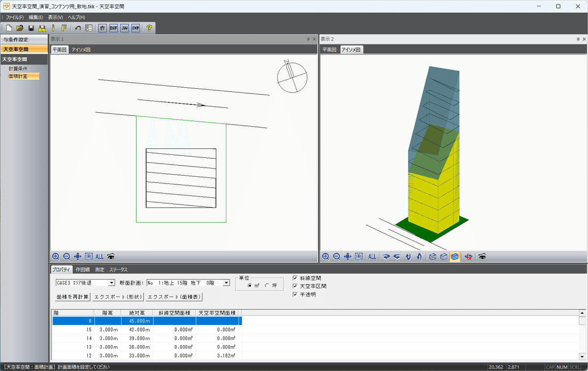Click the SKP export toolbar icon
588x371 pixels.
pyautogui.click(x=135, y=28)
